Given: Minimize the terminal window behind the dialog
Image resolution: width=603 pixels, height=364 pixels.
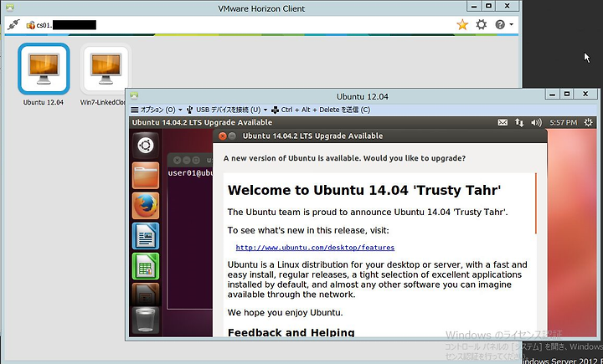Looking at the screenshot, I should tap(187, 160).
